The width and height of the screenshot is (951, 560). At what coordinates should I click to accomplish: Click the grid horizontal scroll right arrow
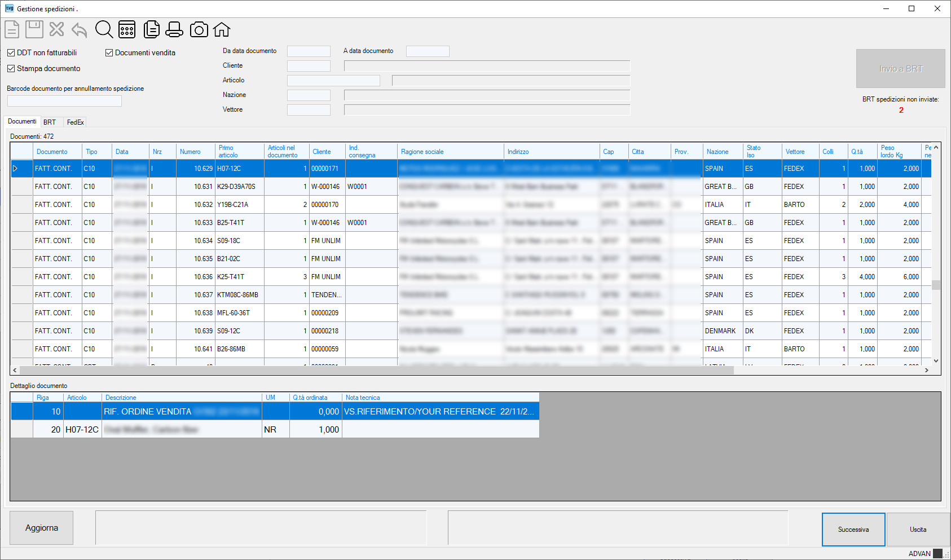click(x=926, y=371)
